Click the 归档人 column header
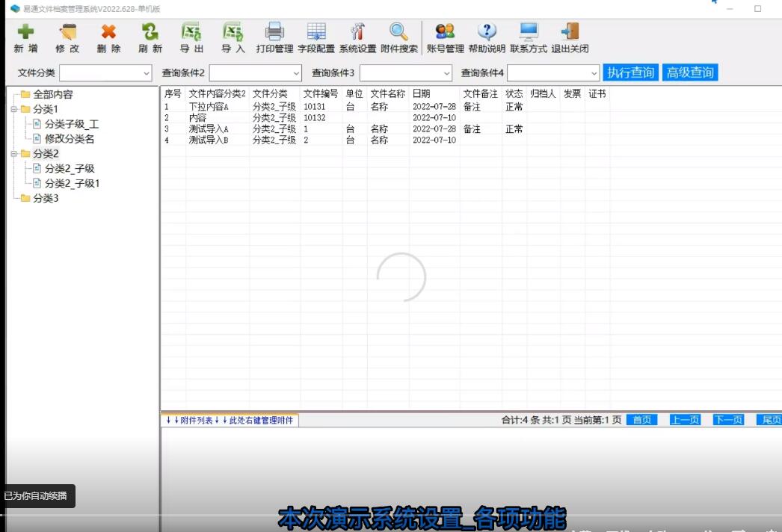 coord(543,93)
